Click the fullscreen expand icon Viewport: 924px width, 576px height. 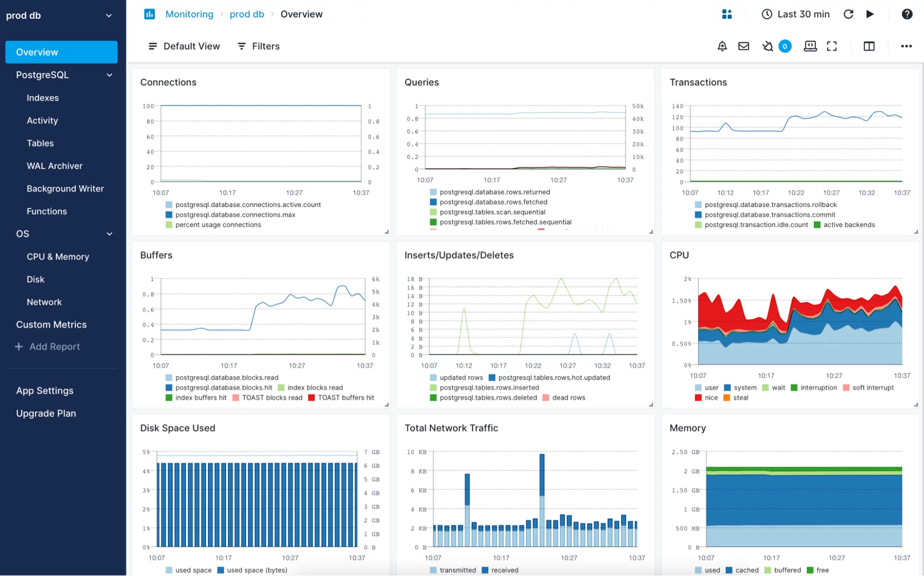[x=832, y=46]
